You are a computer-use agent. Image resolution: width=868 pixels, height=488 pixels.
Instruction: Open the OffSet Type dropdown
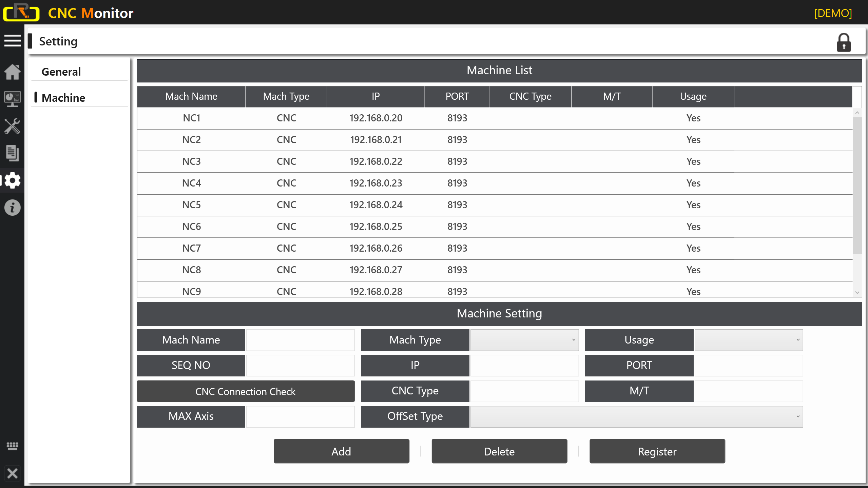(636, 416)
